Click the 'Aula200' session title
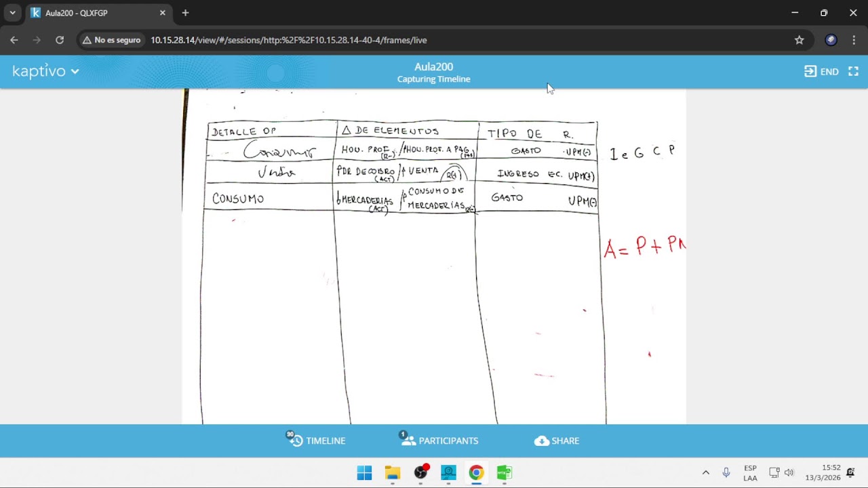 point(434,66)
